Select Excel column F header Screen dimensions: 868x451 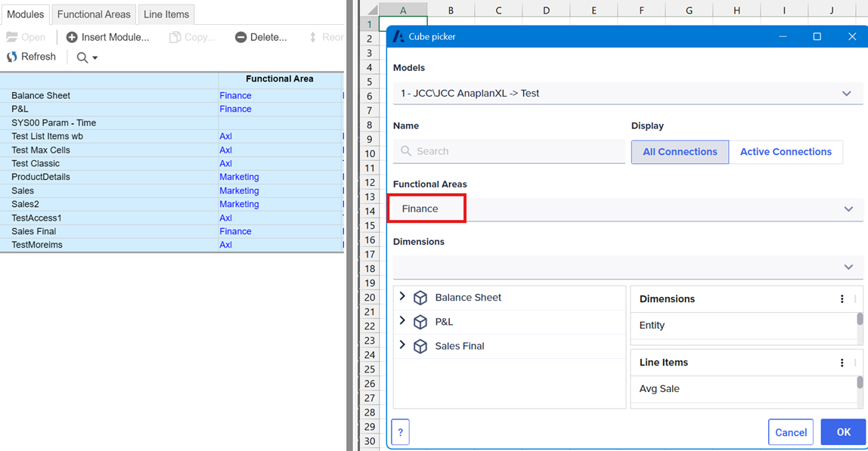[641, 10]
